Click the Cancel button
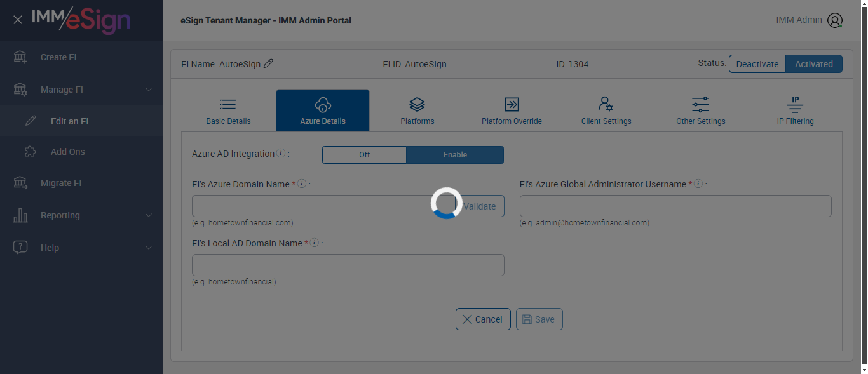 [483, 319]
